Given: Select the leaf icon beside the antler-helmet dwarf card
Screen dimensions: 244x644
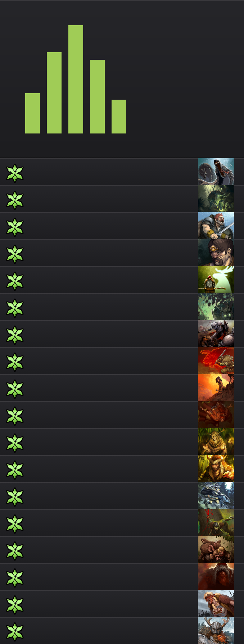Looking at the screenshot, I should click(x=15, y=632).
